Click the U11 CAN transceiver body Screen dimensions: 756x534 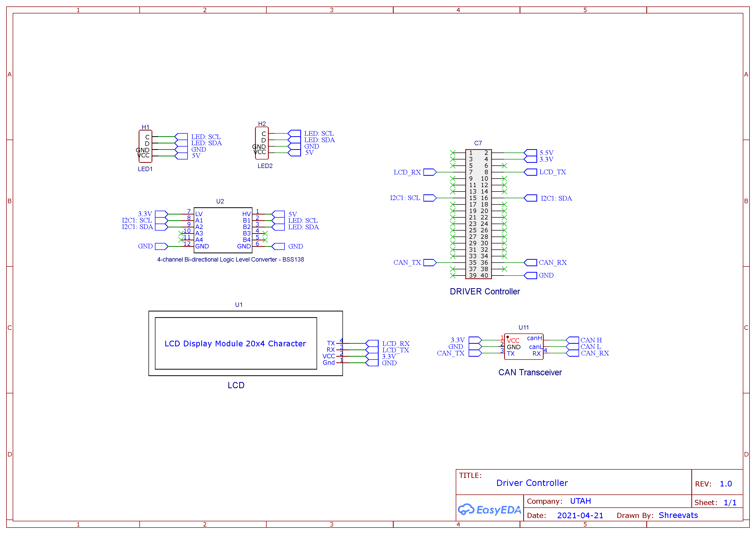(524, 346)
